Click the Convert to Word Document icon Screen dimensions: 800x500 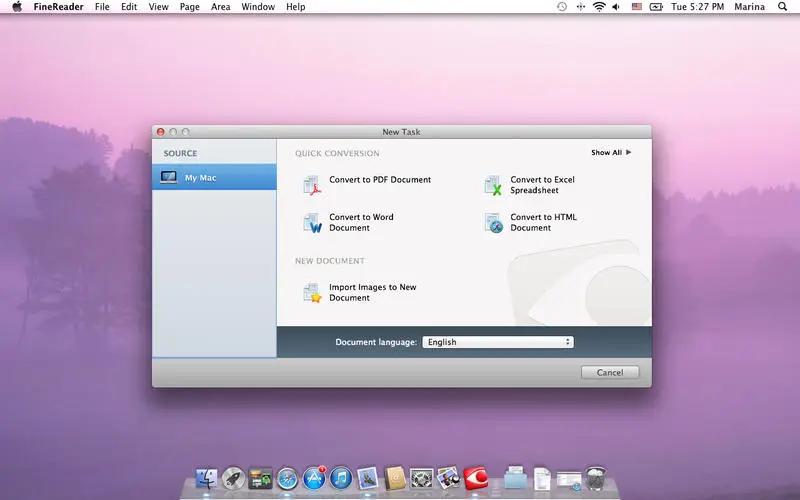pos(312,222)
